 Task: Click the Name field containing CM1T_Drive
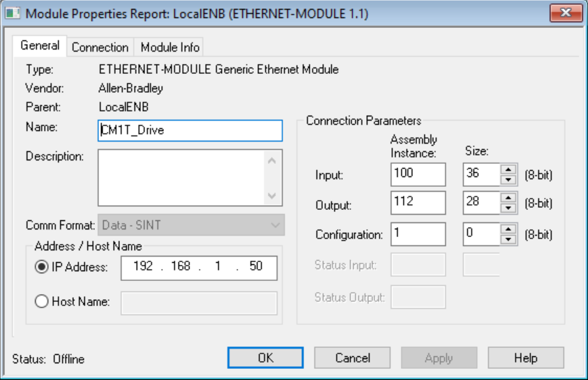pos(190,130)
